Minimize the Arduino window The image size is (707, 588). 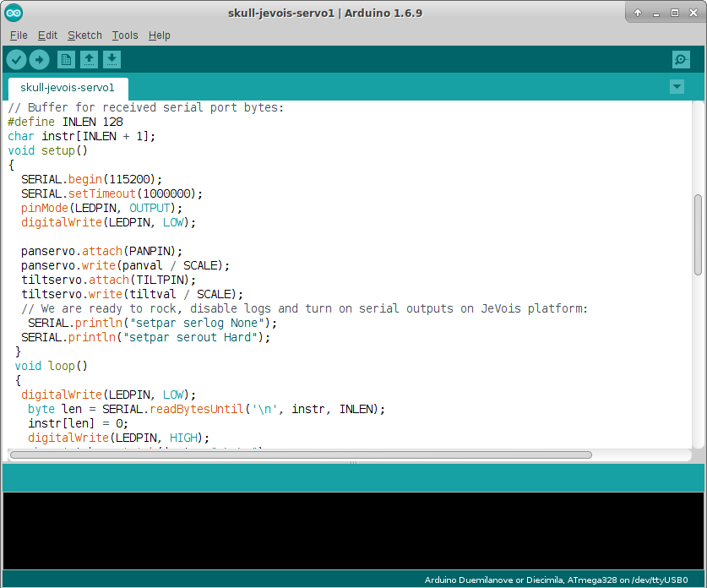click(x=656, y=14)
